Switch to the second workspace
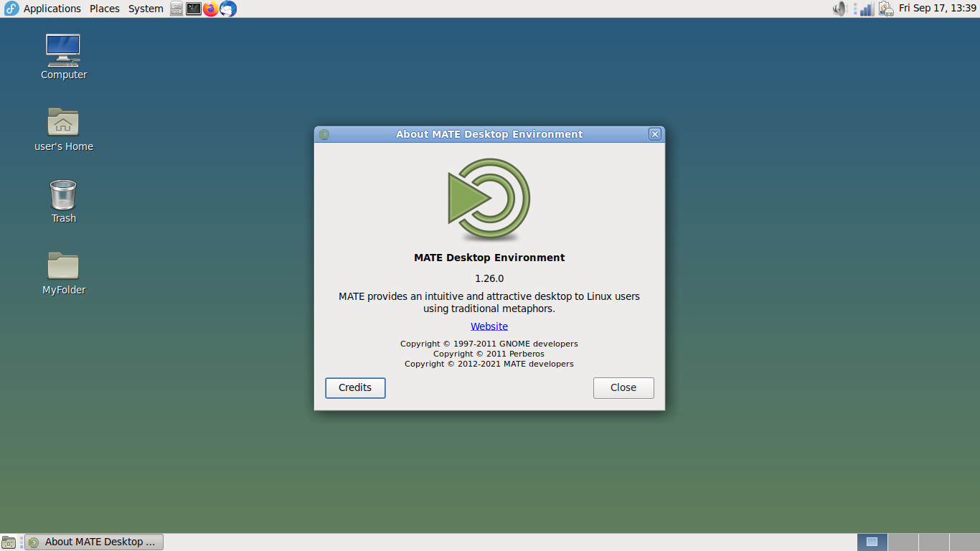 [903, 542]
